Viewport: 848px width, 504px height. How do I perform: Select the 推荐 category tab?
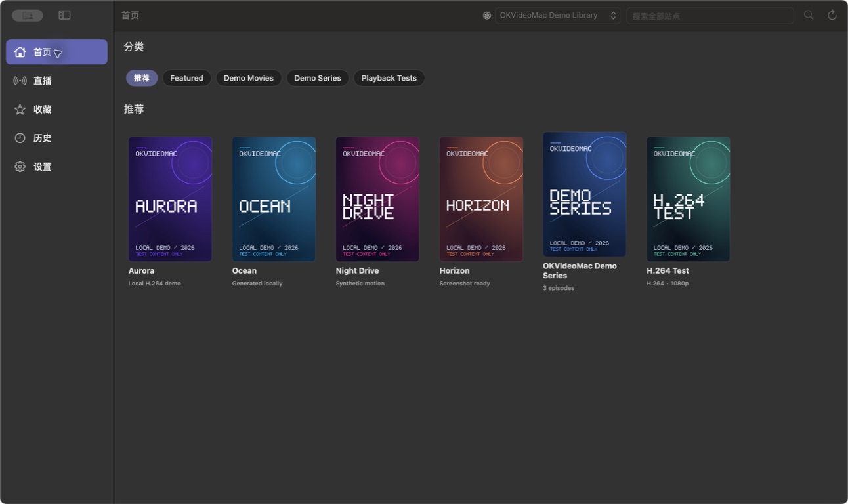(142, 78)
